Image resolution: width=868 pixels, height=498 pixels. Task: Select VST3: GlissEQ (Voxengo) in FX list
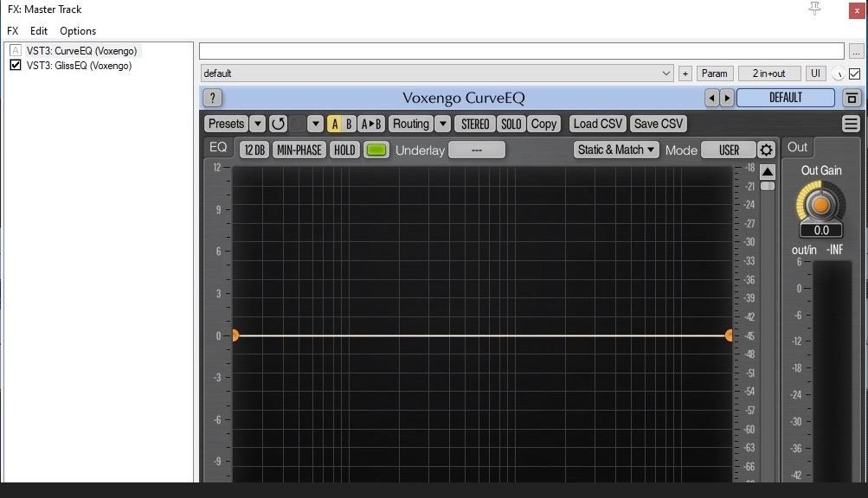pyautogui.click(x=79, y=66)
